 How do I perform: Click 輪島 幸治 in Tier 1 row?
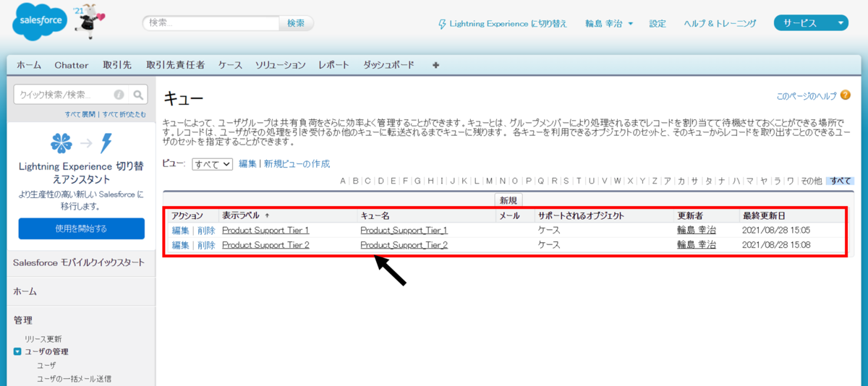point(697,230)
